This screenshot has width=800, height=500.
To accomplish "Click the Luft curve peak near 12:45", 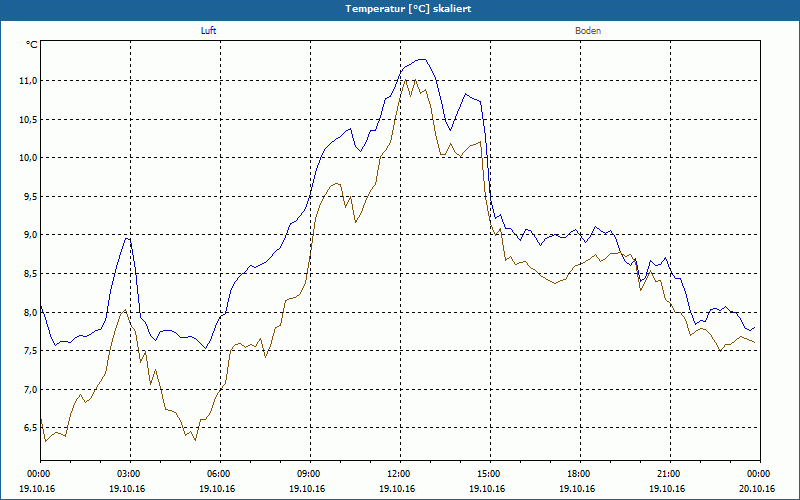I will (x=422, y=59).
